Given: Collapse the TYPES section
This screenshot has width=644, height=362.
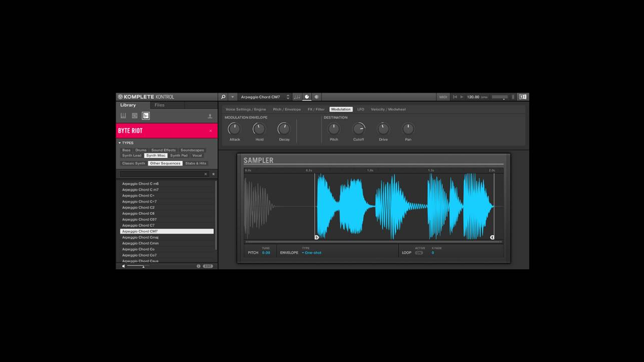Looking at the screenshot, I should coord(119,143).
